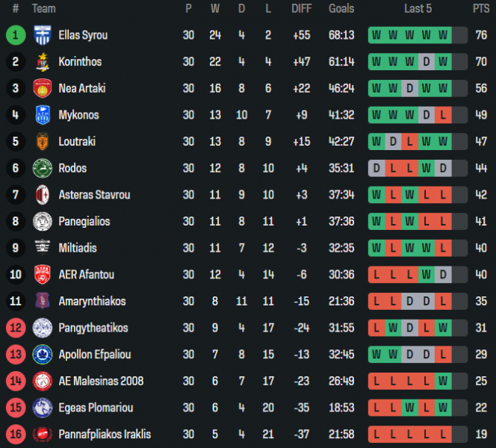Sort table by PTS column header
Viewport: 496px width, 448px height.
(x=481, y=8)
